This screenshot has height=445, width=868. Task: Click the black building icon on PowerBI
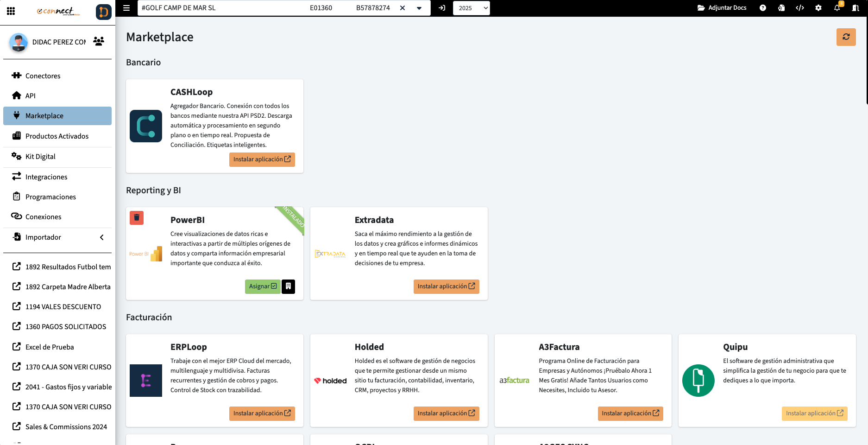[x=288, y=286]
